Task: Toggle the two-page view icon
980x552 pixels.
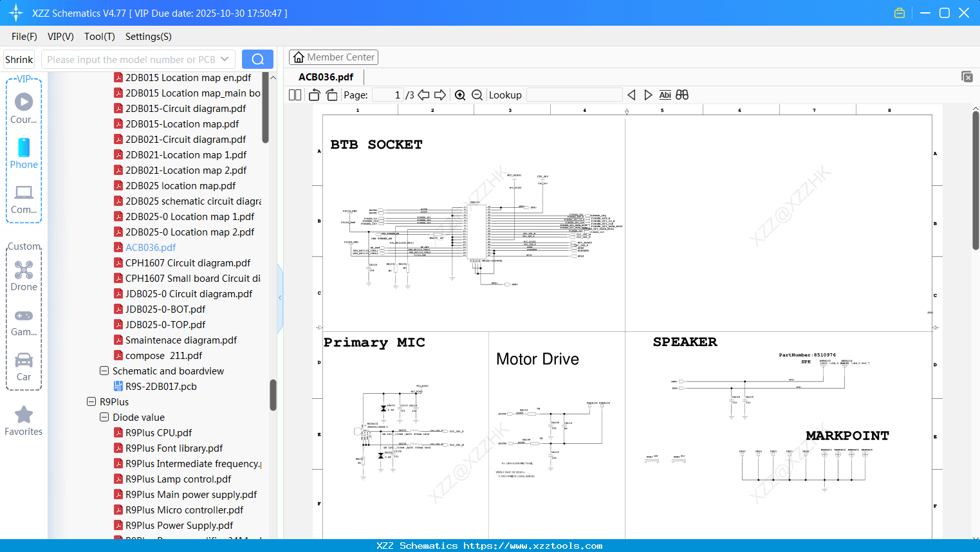Action: (x=295, y=95)
